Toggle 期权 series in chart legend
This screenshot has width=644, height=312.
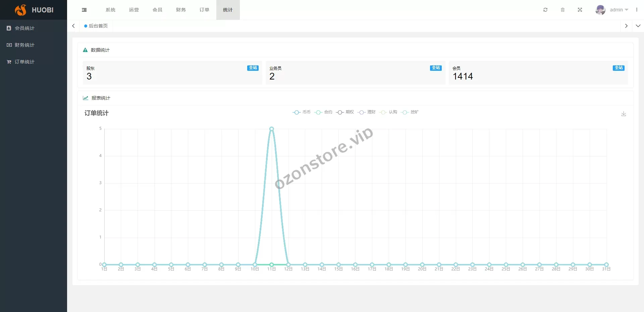click(345, 112)
